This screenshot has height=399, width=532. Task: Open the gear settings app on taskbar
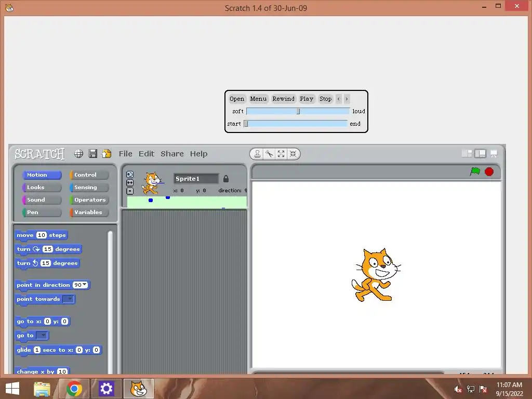coord(106,389)
